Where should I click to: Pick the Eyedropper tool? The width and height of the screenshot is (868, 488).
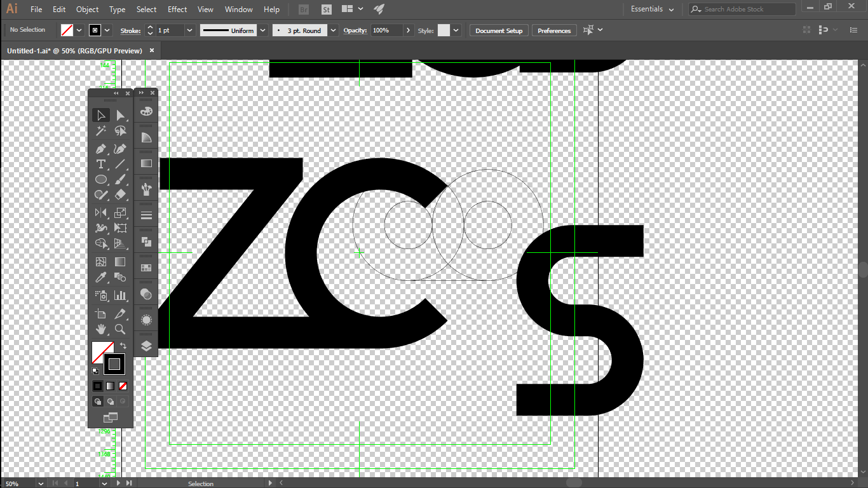[x=100, y=277]
